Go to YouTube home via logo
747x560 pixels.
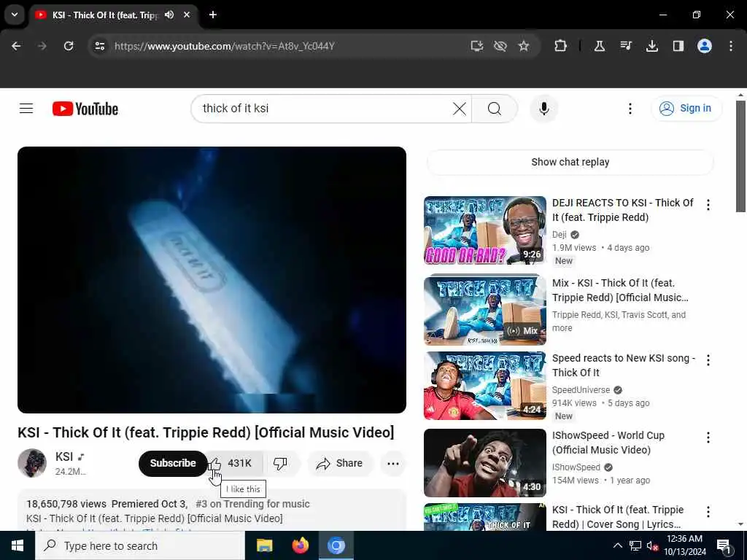click(x=85, y=109)
